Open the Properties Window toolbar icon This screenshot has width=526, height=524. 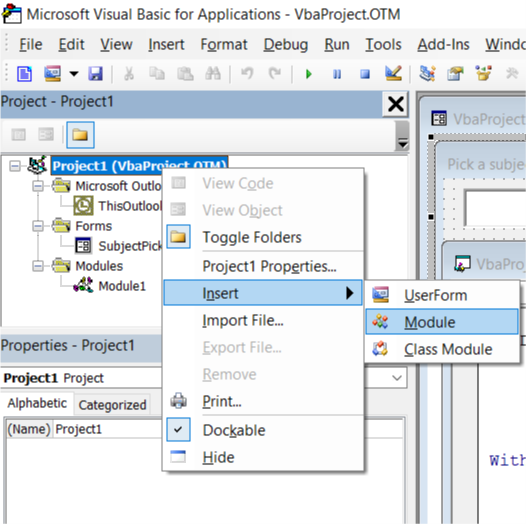[x=455, y=73]
